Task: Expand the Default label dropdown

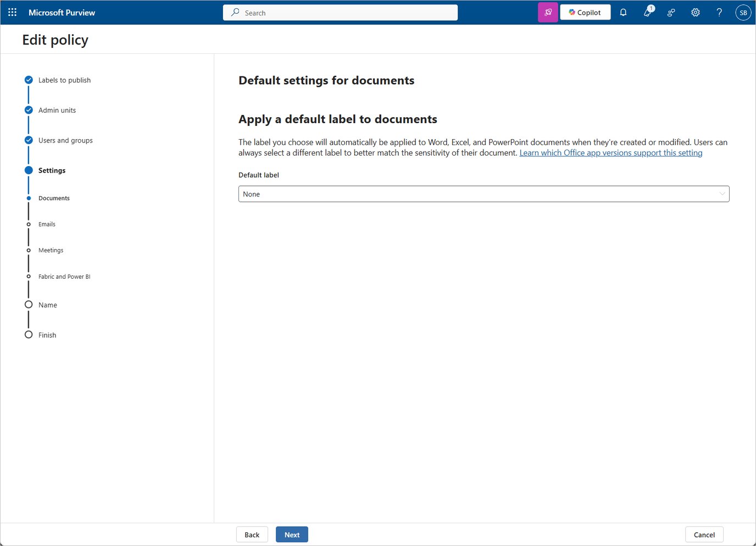Action: pos(483,194)
